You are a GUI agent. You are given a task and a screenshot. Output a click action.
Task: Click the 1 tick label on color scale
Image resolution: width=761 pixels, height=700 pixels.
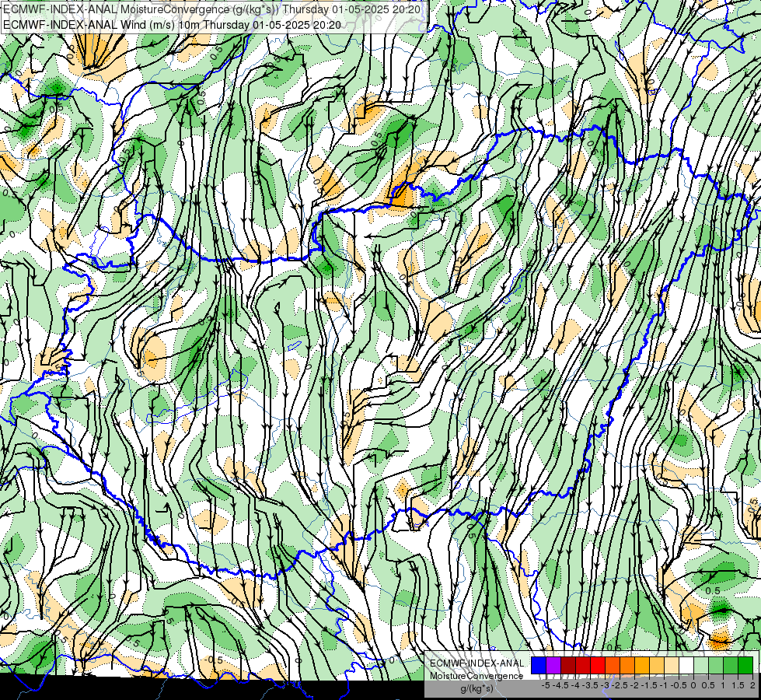[x=723, y=685]
